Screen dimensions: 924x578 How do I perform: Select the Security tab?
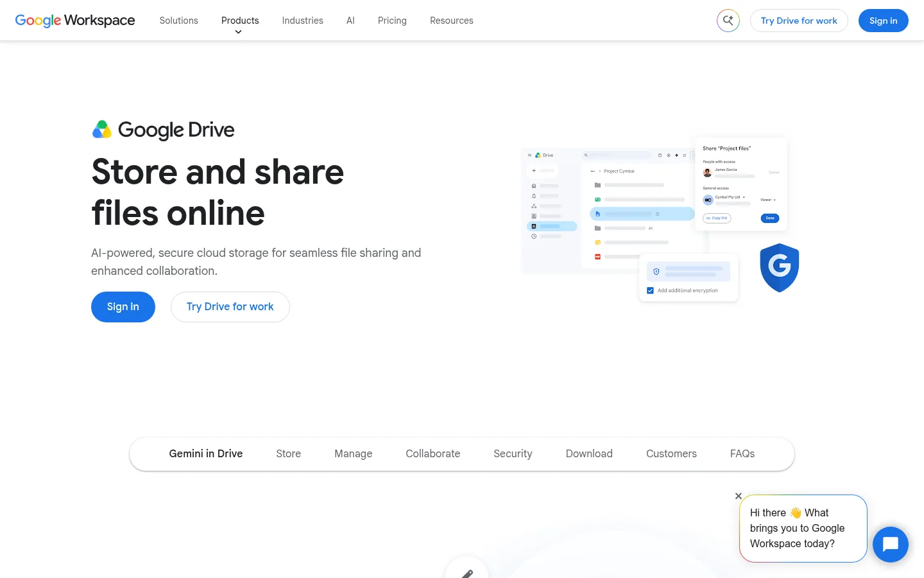click(x=513, y=454)
